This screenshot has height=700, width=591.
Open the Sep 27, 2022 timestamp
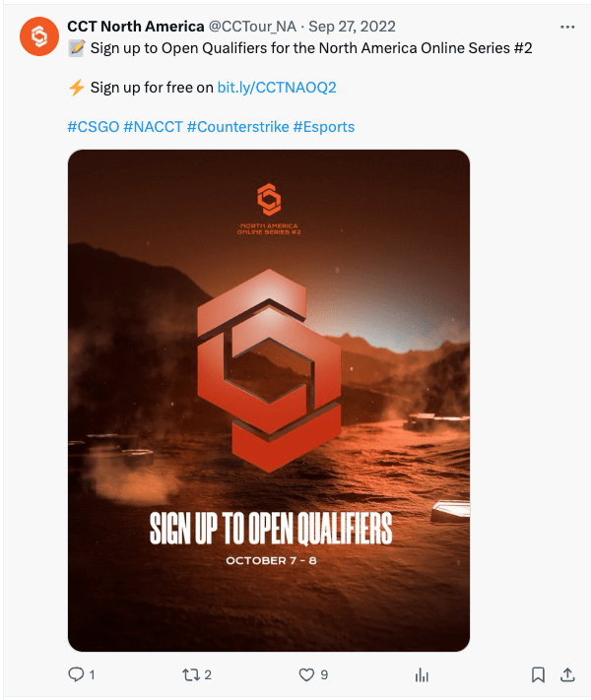pos(352,27)
